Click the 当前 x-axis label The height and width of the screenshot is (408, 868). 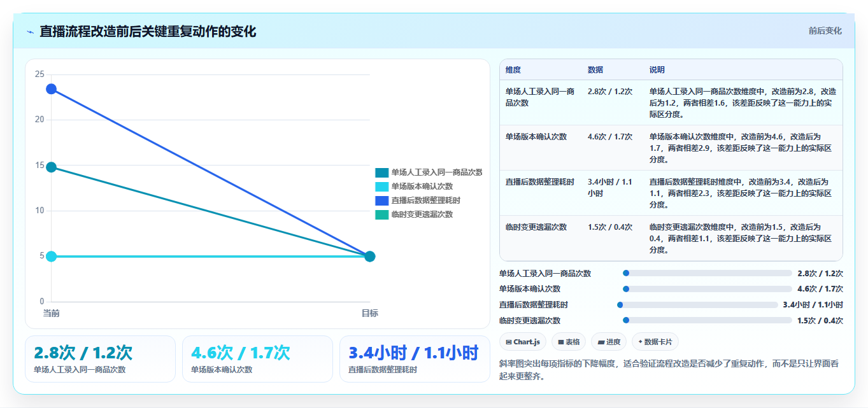tap(51, 313)
